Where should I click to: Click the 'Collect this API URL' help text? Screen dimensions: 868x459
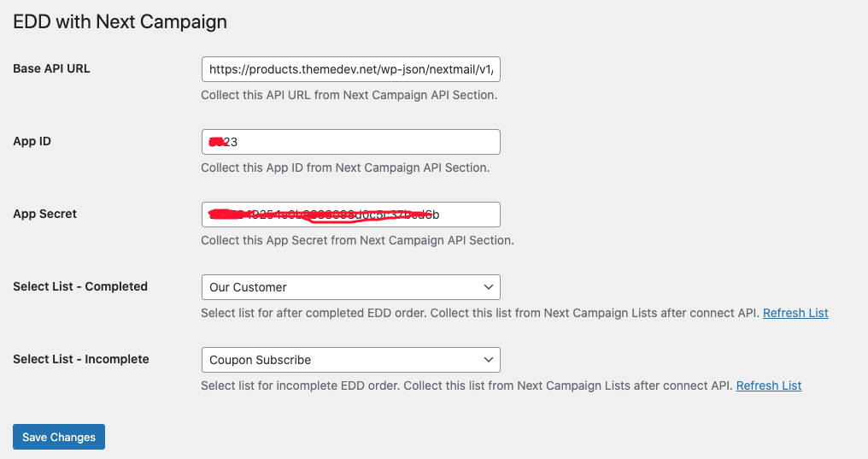tap(349, 95)
